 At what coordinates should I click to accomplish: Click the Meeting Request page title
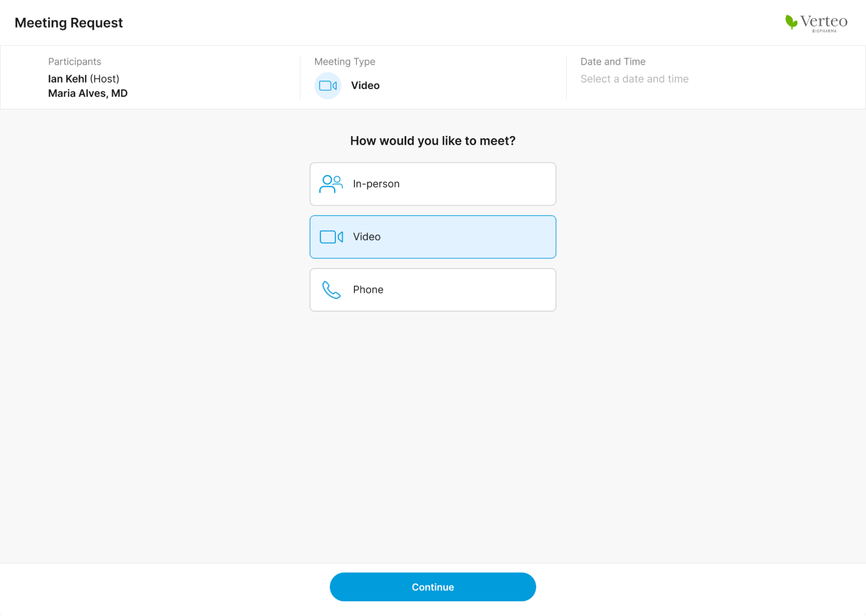68,23
